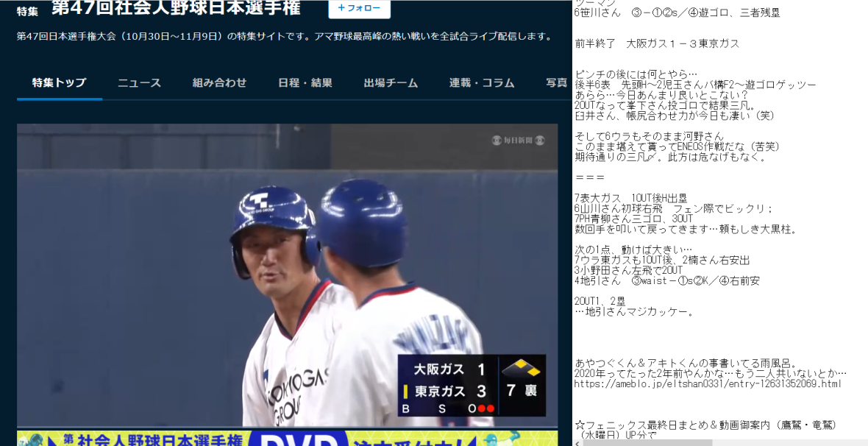Click the line 7表大ガス 1OUT後H出塁
Screen dimensions: 868x446
tap(631, 199)
